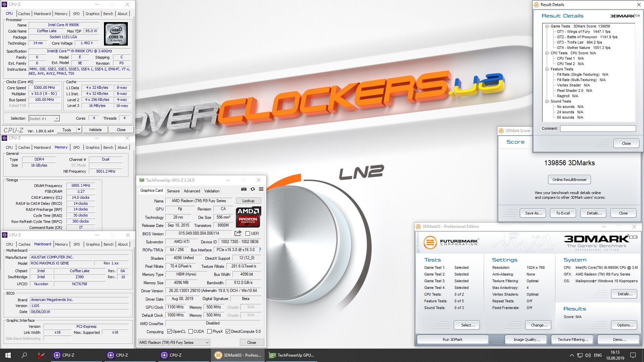This screenshot has width=644, height=362.
Task: Open Image Quality in 3DMark03
Action: click(x=527, y=340)
